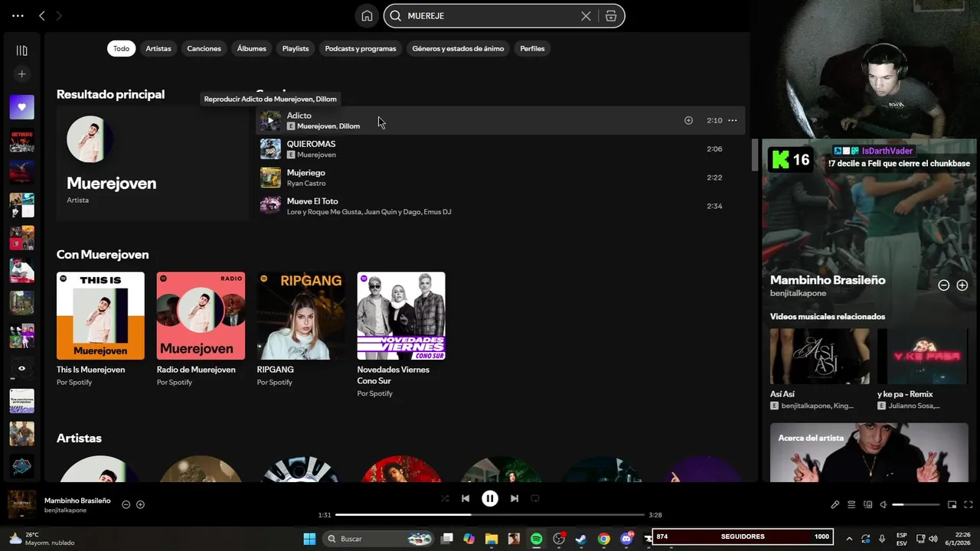Add Mambinho Brasileño using plus icon in right panel
The width and height of the screenshot is (980, 551).
tap(962, 285)
